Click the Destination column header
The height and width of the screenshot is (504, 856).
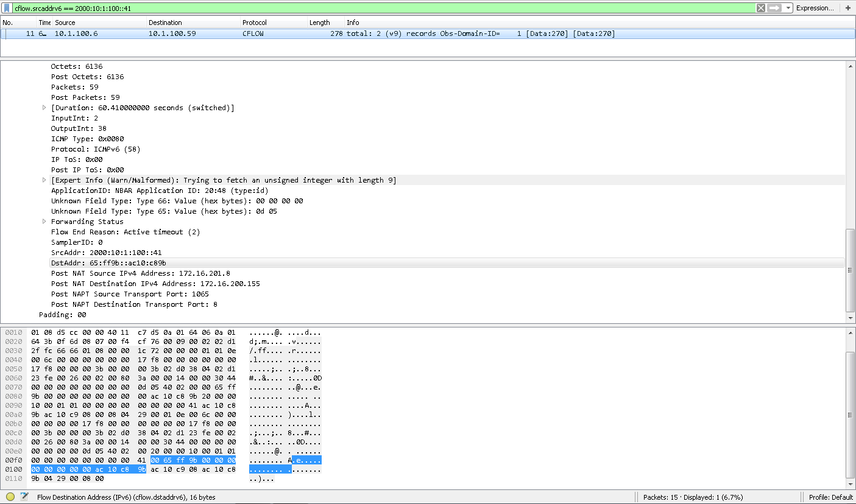(165, 23)
